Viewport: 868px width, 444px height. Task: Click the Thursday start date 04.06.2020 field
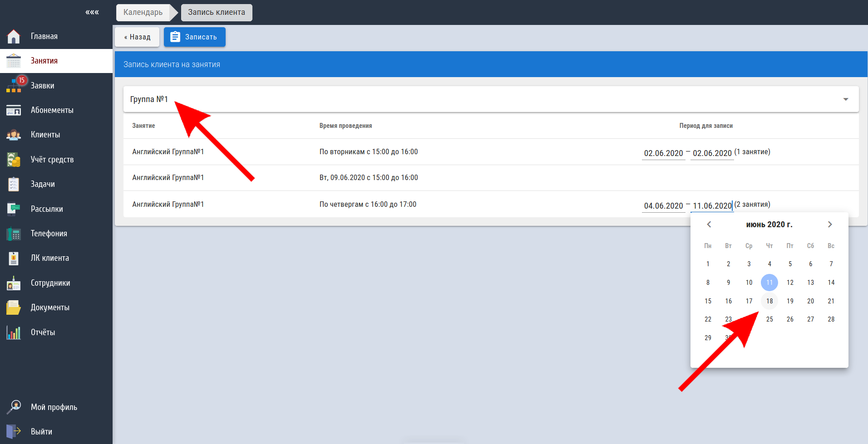pyautogui.click(x=663, y=206)
